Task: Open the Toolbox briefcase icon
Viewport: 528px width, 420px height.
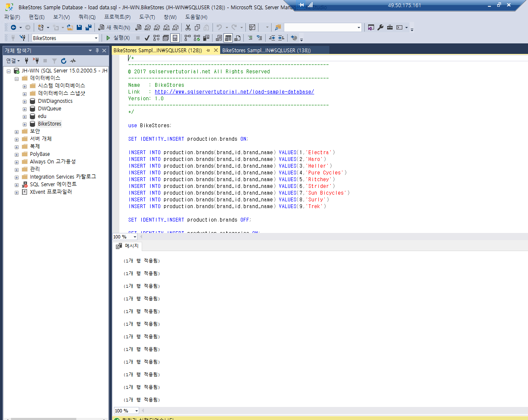Action: pyautogui.click(x=390, y=27)
